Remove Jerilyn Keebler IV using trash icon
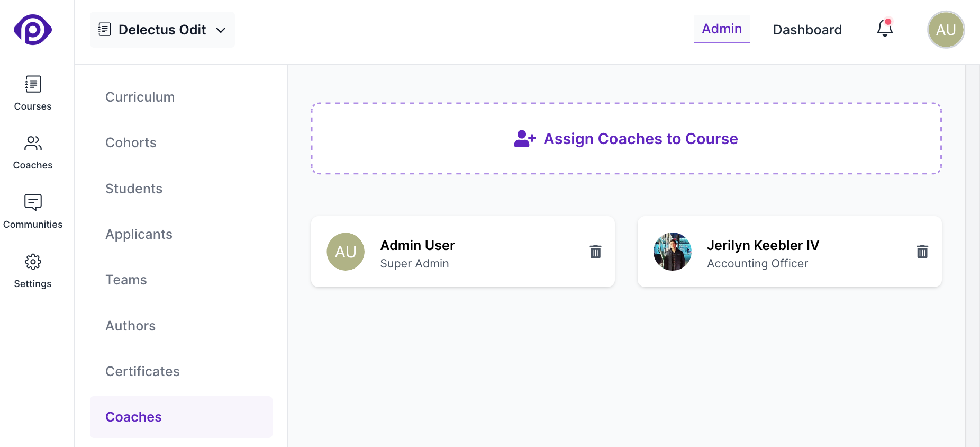This screenshot has height=447, width=980. [922, 252]
